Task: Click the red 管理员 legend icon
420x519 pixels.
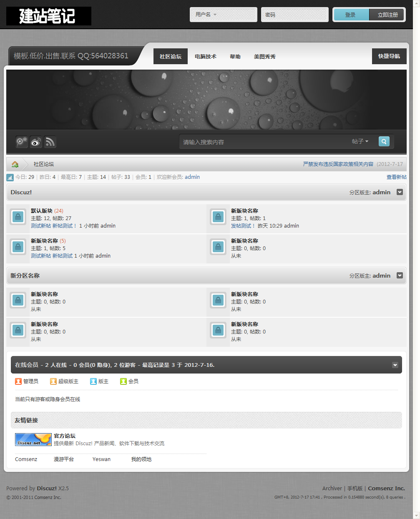Action: (x=18, y=381)
